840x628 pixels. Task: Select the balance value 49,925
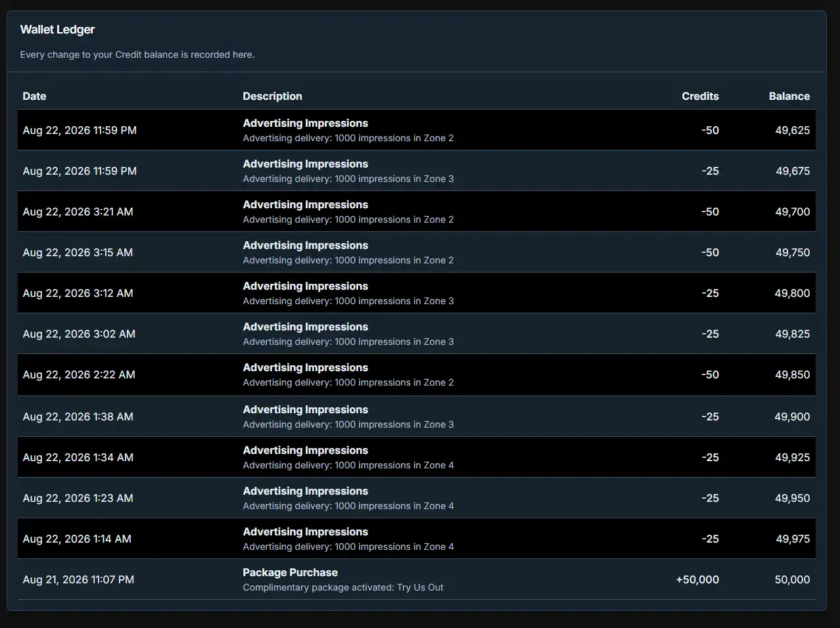point(792,457)
